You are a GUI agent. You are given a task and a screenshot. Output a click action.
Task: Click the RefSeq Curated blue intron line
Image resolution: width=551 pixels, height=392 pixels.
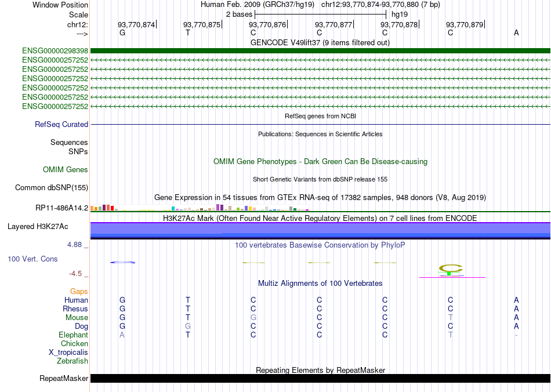click(x=320, y=124)
